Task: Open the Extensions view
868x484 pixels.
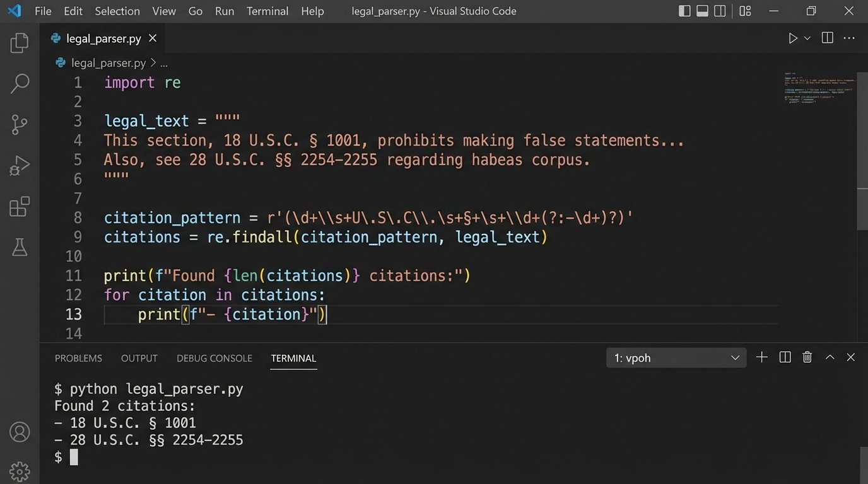Action: tap(20, 207)
